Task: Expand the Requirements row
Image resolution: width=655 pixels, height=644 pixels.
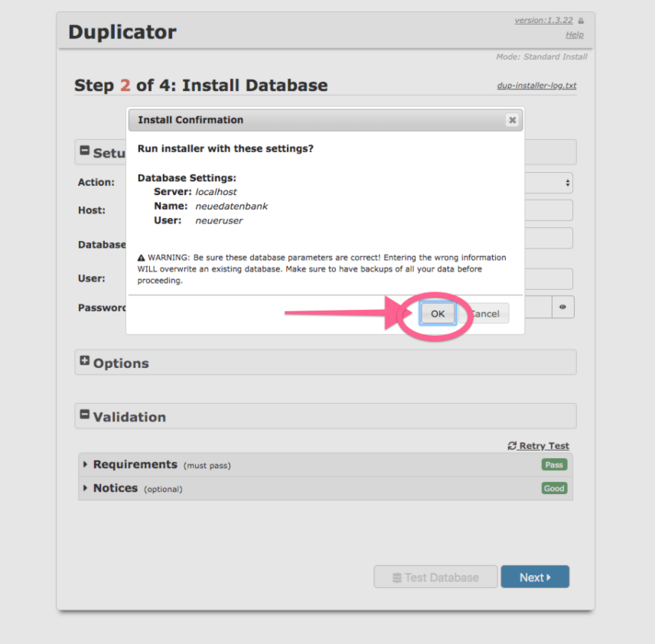Action: point(86,464)
